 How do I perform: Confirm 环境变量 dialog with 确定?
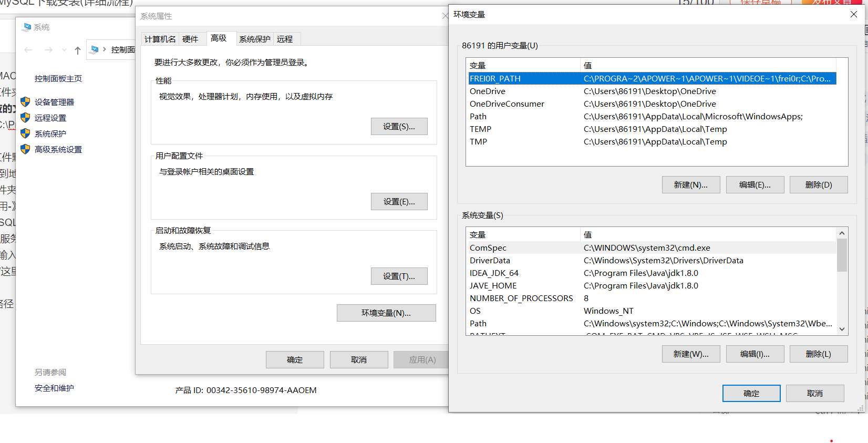751,394
